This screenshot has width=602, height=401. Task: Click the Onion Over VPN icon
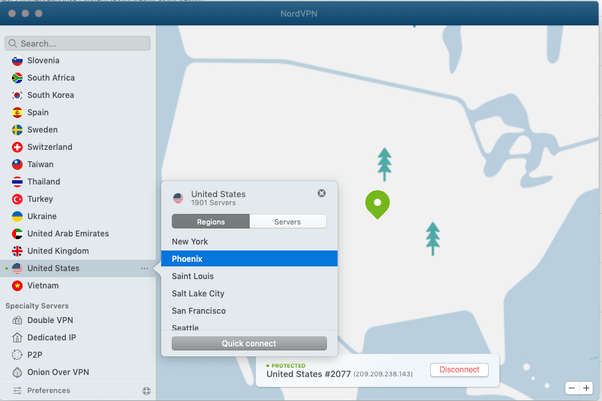(17, 372)
